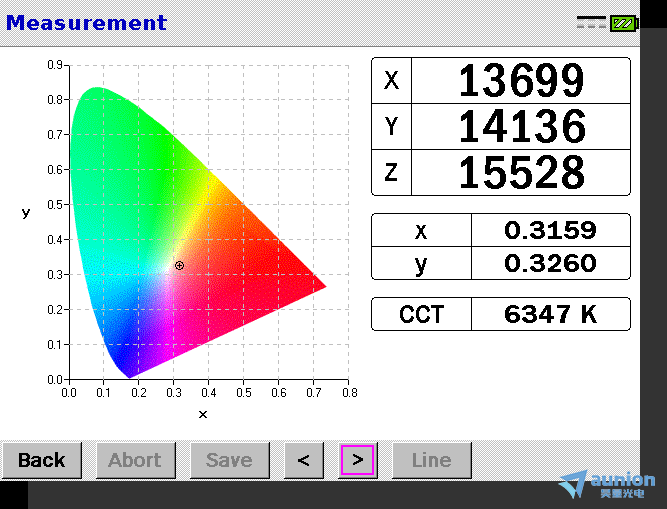Select the y chromaticity value 0.3260

[x=550, y=263]
